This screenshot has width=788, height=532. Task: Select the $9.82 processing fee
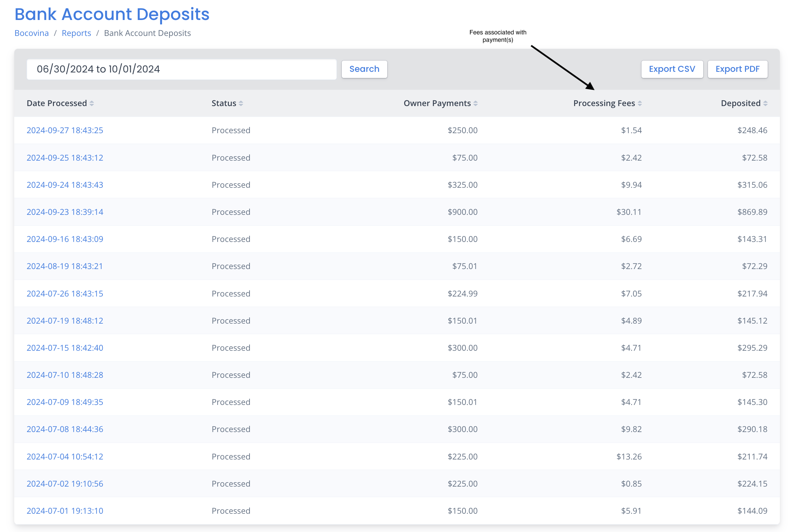coord(631,429)
